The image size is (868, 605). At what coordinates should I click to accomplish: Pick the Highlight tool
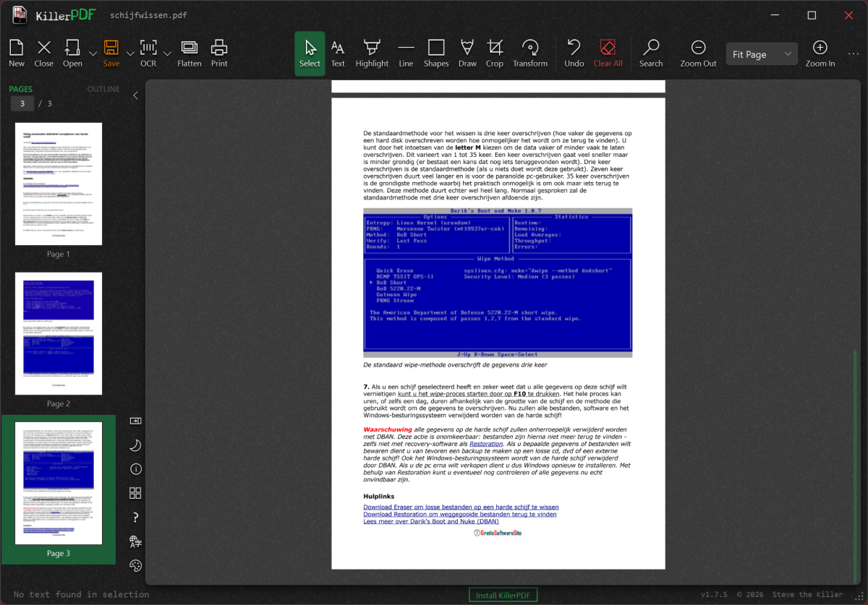coord(372,54)
